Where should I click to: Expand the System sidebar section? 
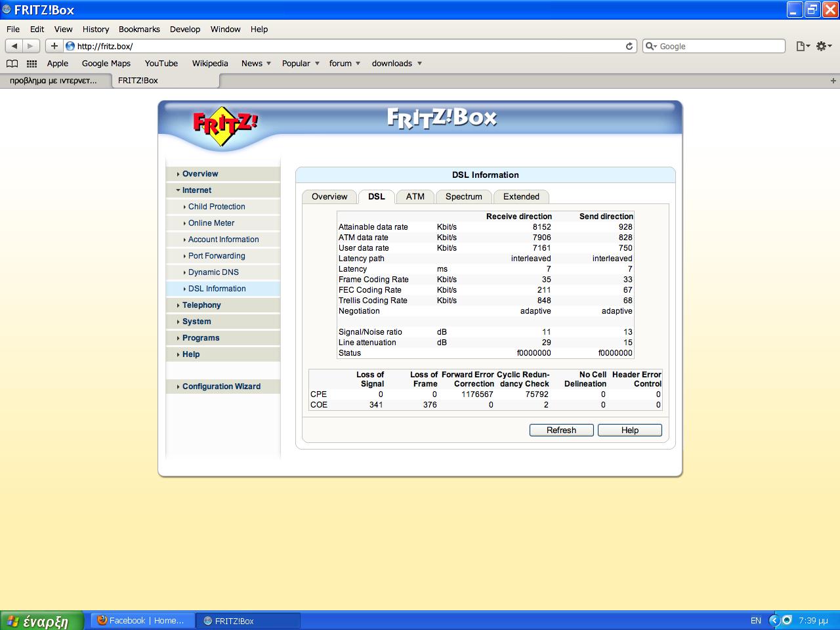point(223,322)
